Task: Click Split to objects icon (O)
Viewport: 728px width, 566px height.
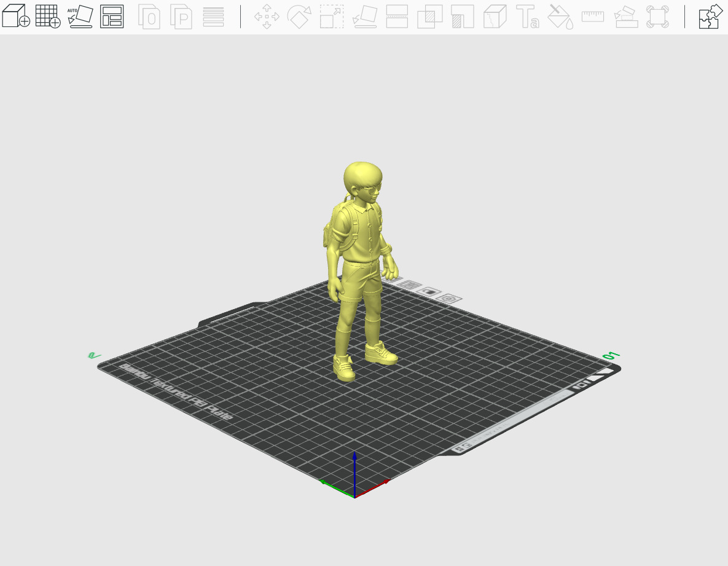Action: click(x=149, y=17)
